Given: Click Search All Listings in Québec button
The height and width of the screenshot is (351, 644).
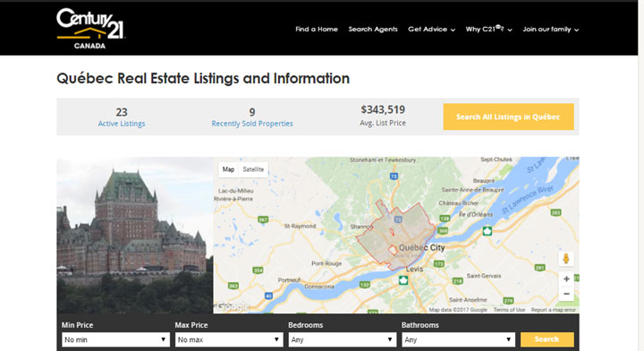Looking at the screenshot, I should click(508, 116).
